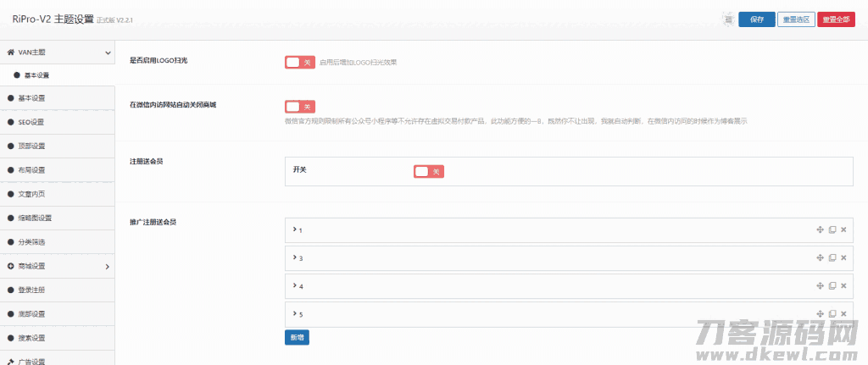
Task: Open the SEO设置 section
Action: click(x=58, y=122)
